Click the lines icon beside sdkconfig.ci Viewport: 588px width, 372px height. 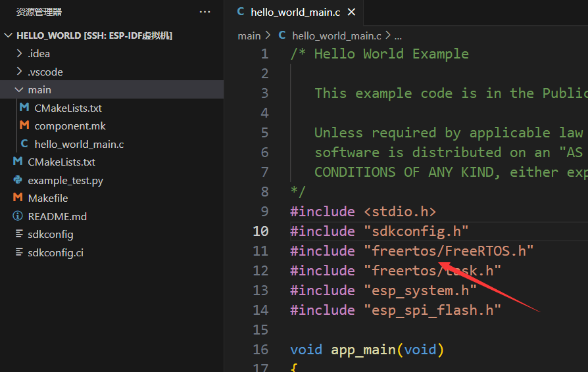coord(18,252)
